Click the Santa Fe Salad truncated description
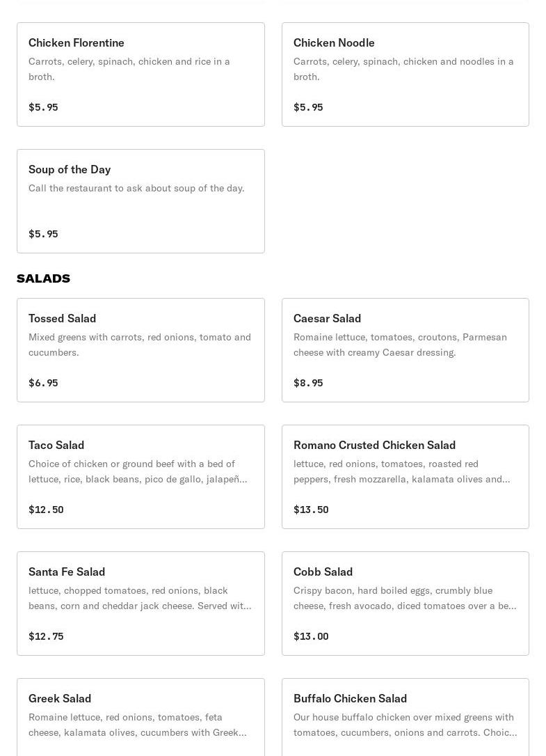This screenshot has width=546, height=756. pos(140,599)
